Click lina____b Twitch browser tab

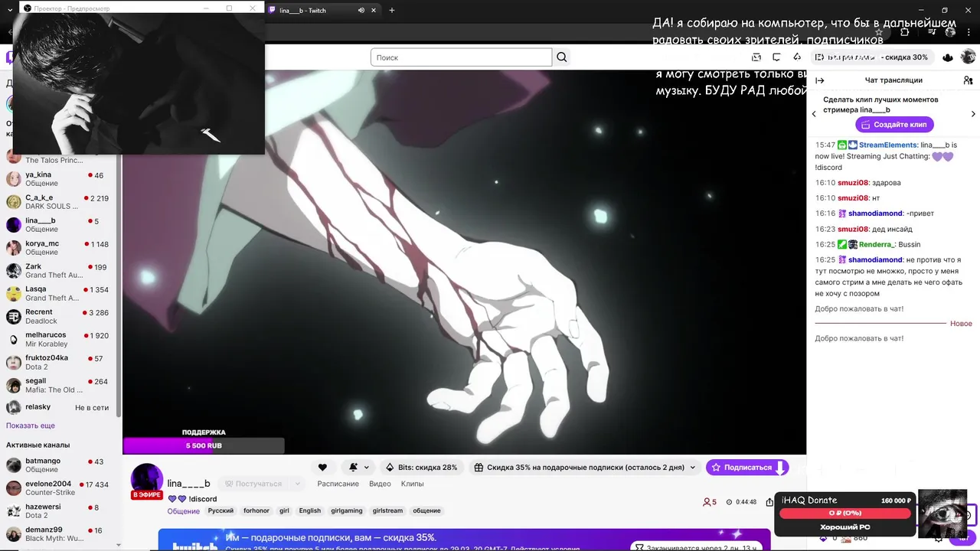(x=322, y=10)
